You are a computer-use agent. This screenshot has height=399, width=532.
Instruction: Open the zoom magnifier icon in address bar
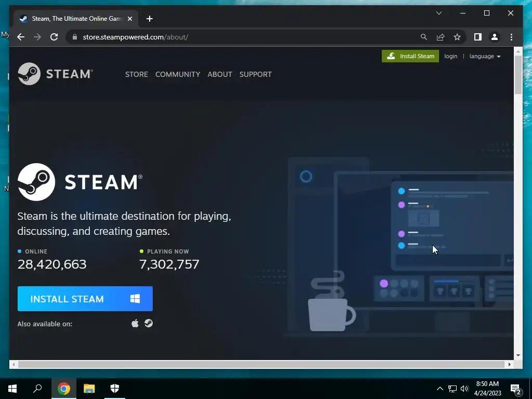click(x=424, y=37)
